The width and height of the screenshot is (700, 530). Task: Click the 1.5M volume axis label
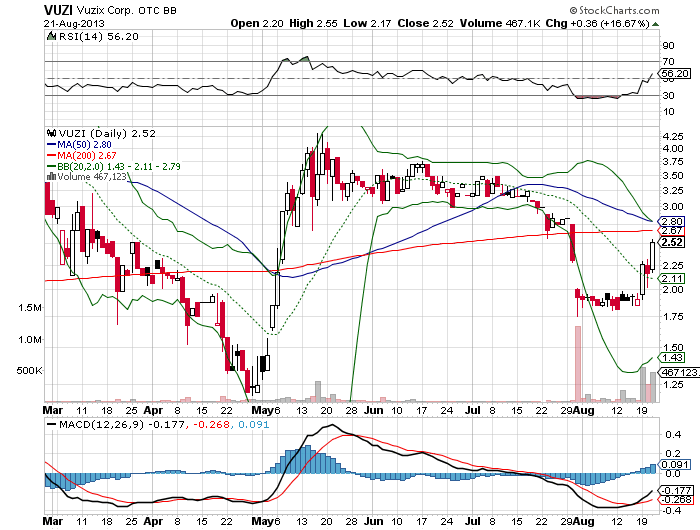[30, 307]
